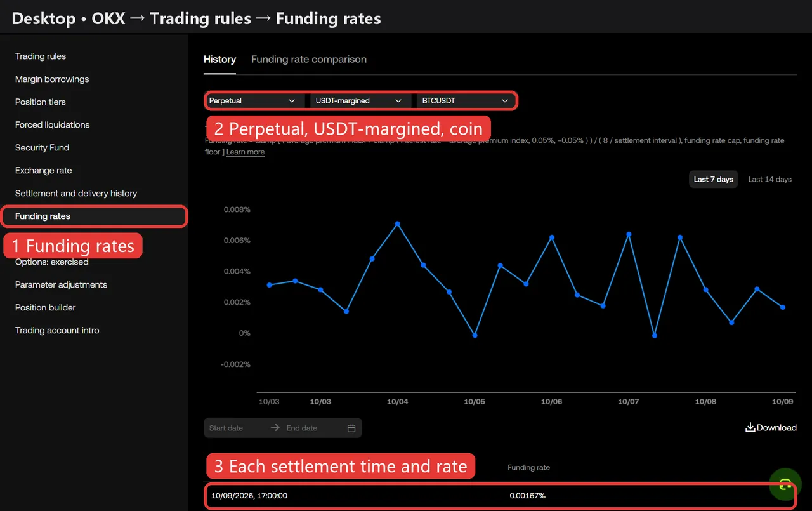The image size is (812, 511).
Task: Open the Funding rate comparison tab
Action: click(x=309, y=59)
